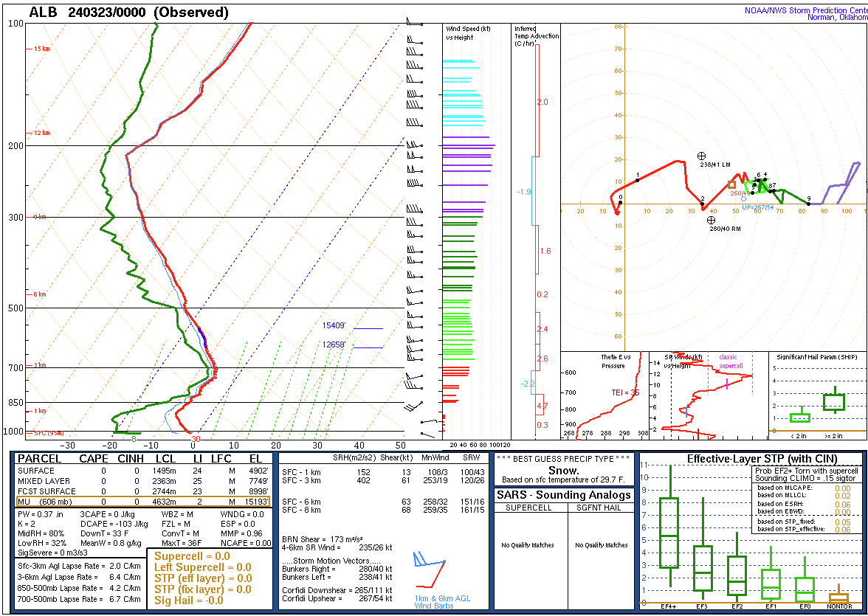Click the hodograph 2 km point
868x616 pixels.
pyautogui.click(x=703, y=204)
